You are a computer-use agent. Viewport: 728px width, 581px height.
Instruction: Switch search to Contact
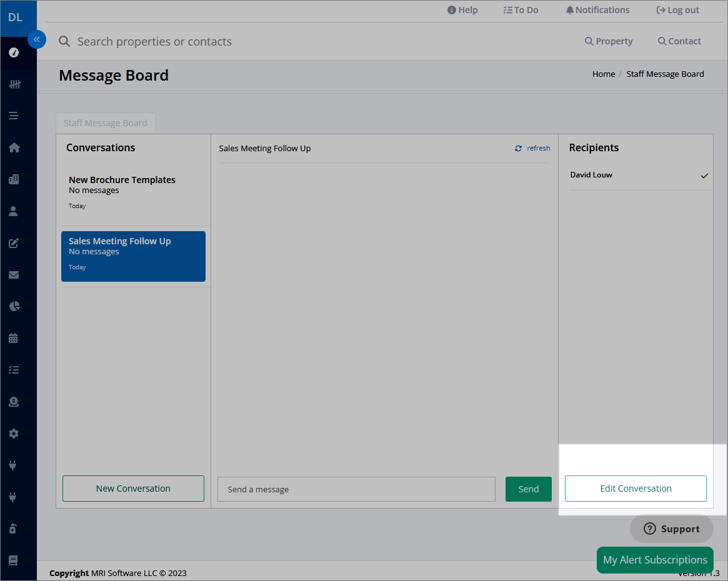click(x=680, y=41)
